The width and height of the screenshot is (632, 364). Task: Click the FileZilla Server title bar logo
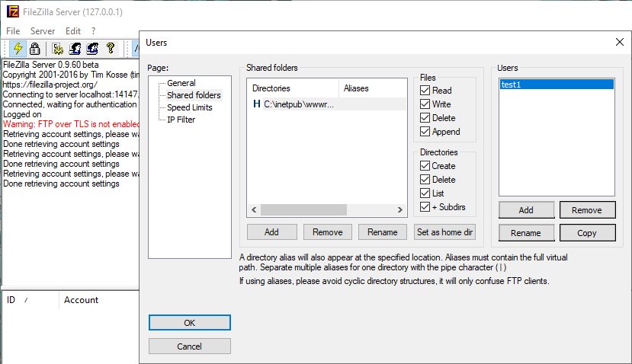(13, 11)
